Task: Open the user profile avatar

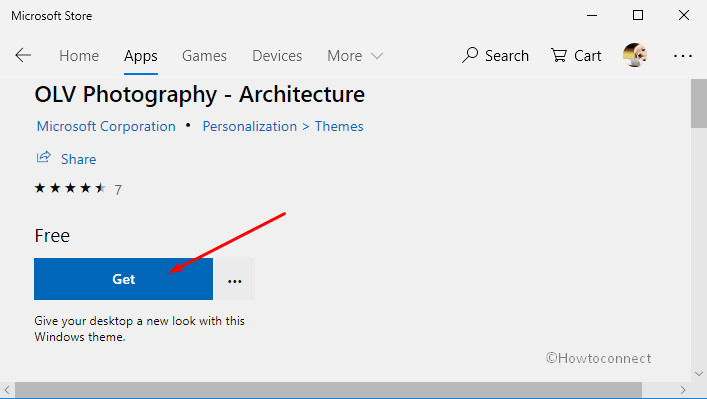Action: [635, 55]
